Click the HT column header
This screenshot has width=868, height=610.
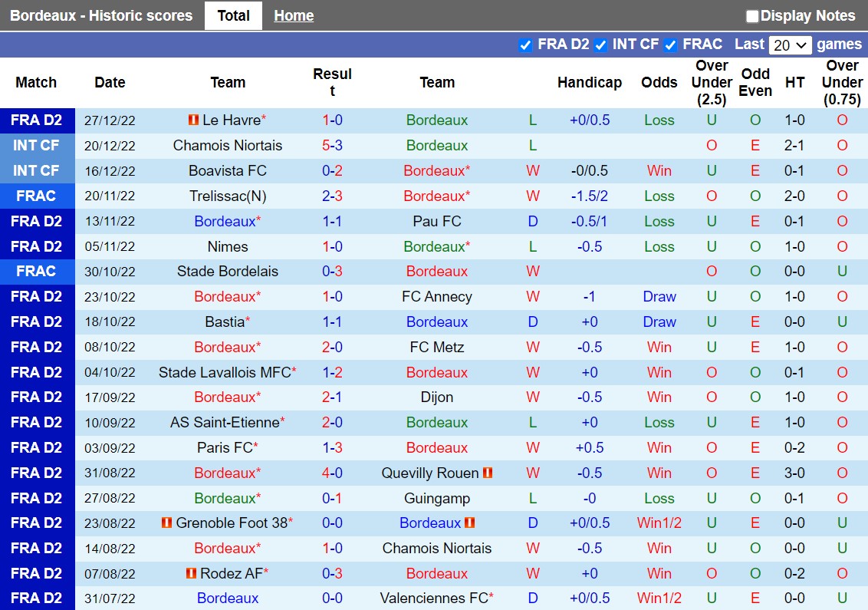[x=794, y=83]
